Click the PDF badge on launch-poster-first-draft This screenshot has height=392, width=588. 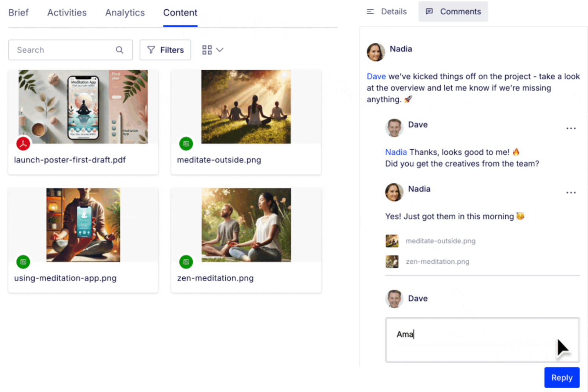click(x=23, y=143)
